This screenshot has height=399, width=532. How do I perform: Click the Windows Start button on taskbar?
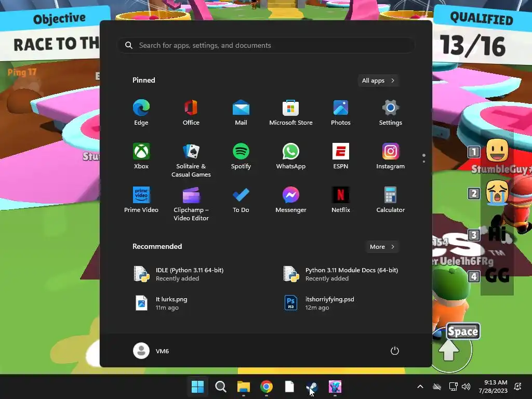point(197,387)
